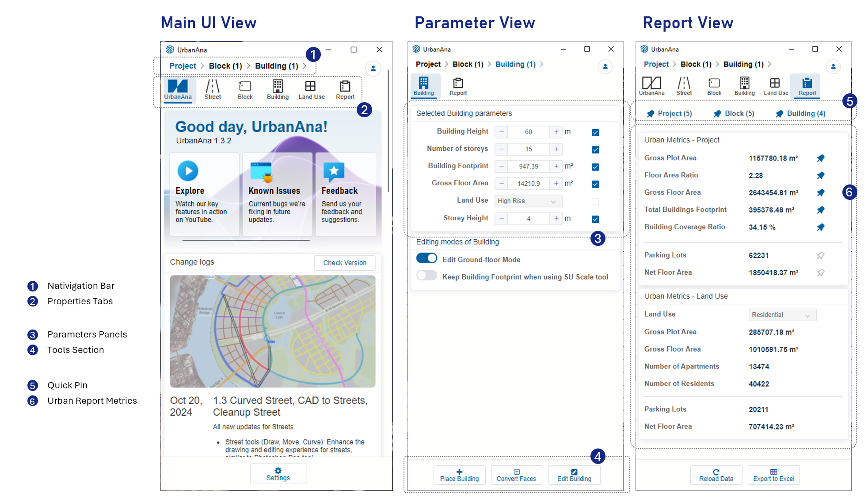Image resolution: width=868 pixels, height=502 pixels.
Task: Open the Known Issues card
Action: 277,194
